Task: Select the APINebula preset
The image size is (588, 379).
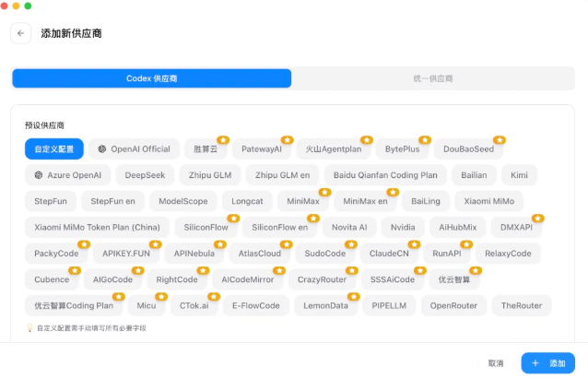Action: click(194, 254)
